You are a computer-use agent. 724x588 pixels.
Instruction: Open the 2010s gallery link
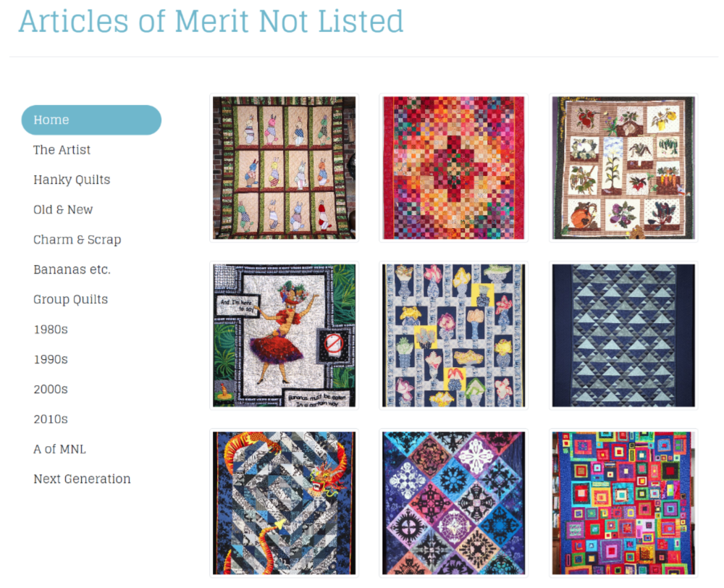(51, 419)
